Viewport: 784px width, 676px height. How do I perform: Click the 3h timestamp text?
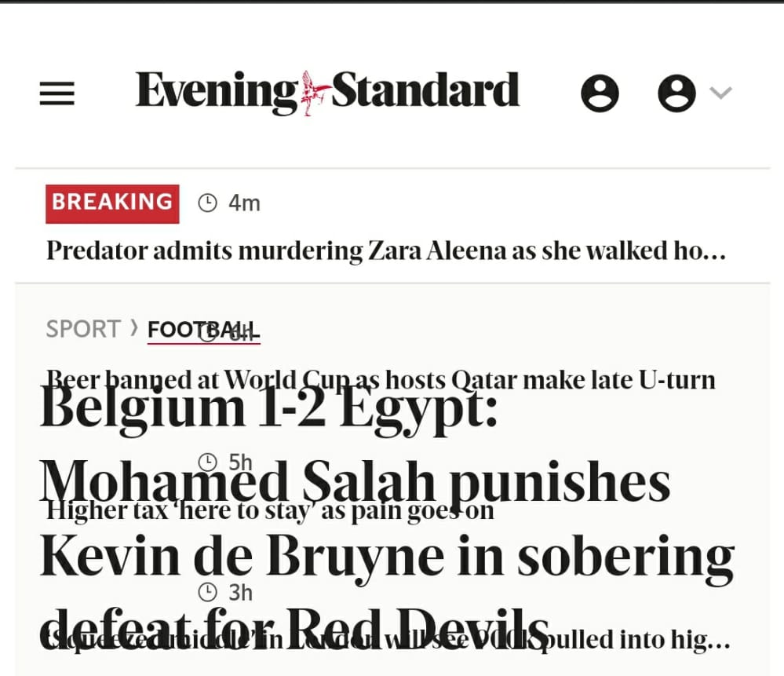click(x=240, y=591)
